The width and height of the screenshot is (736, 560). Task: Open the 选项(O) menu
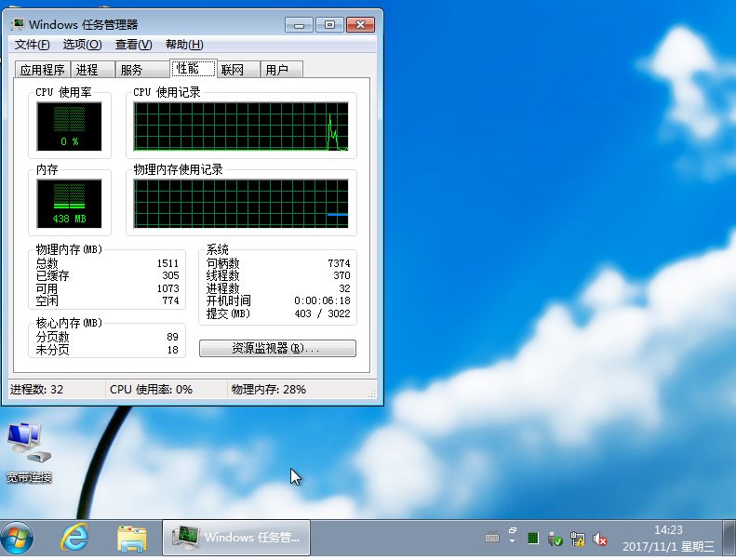[82, 45]
